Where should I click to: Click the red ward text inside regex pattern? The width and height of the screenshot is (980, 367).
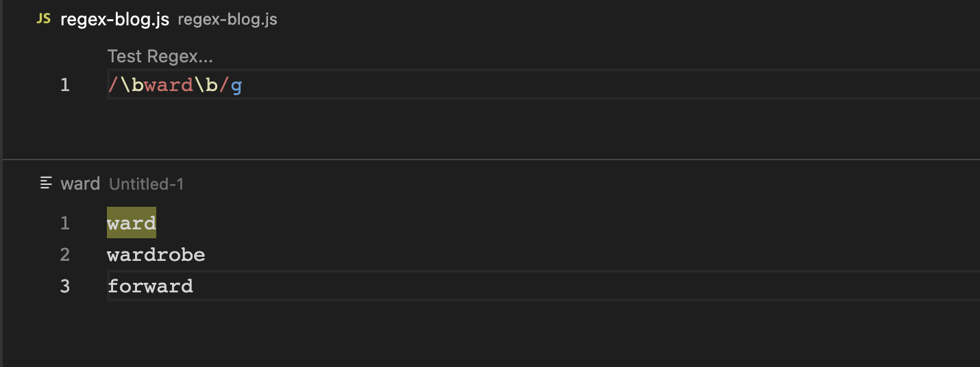point(169,86)
